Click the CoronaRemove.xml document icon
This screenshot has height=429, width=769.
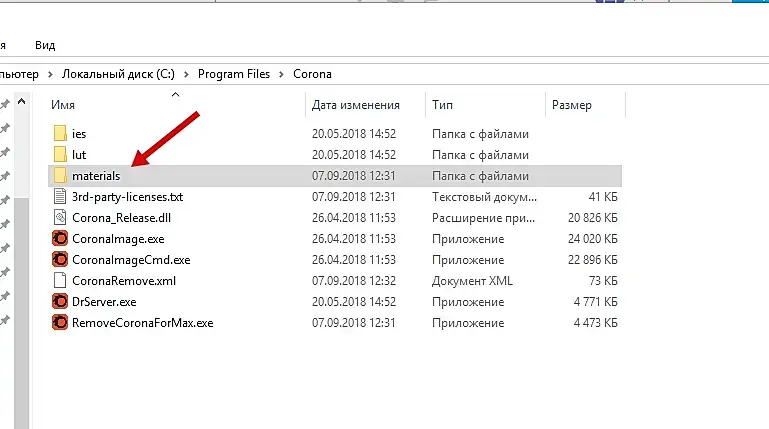pos(60,281)
